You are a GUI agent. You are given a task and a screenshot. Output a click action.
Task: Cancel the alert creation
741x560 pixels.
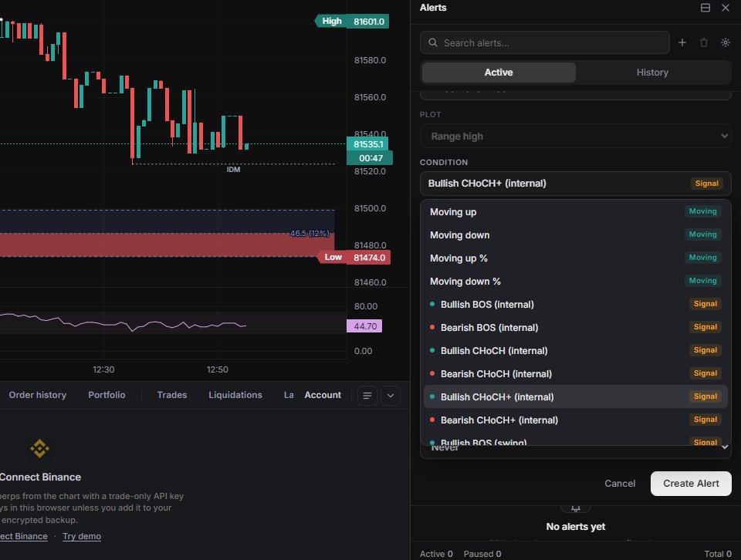pyautogui.click(x=620, y=484)
